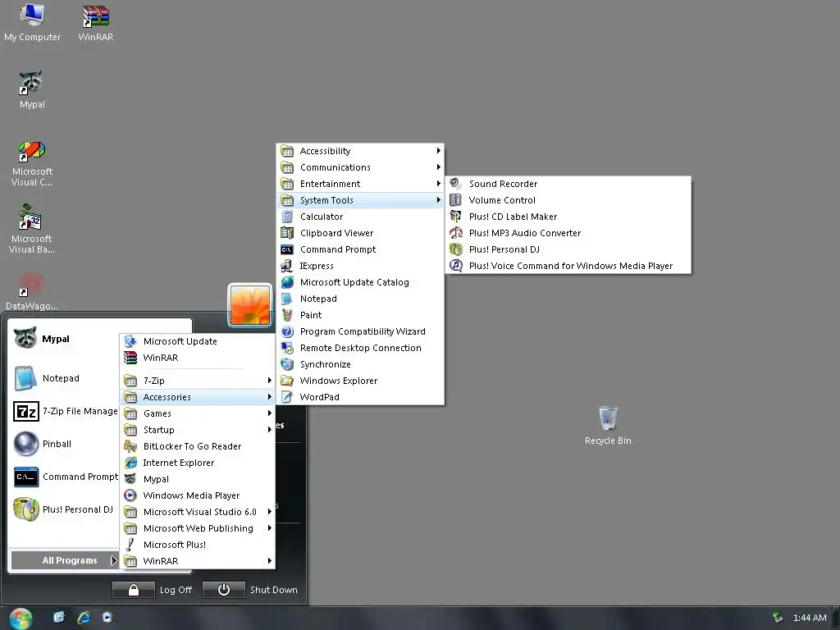Open My Computer desktop icon
Viewport: 840px width, 630px height.
click(x=32, y=21)
